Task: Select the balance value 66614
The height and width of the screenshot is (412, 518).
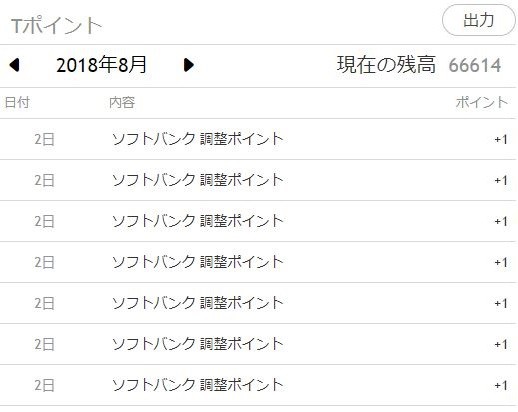Action: point(475,65)
